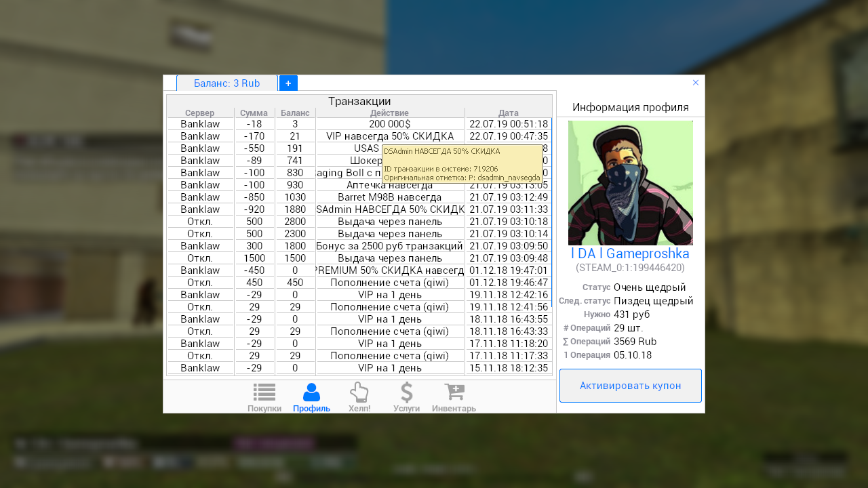Click the I DA I Gameproshka profile name
The width and height of the screenshot is (868, 488).
(x=630, y=253)
